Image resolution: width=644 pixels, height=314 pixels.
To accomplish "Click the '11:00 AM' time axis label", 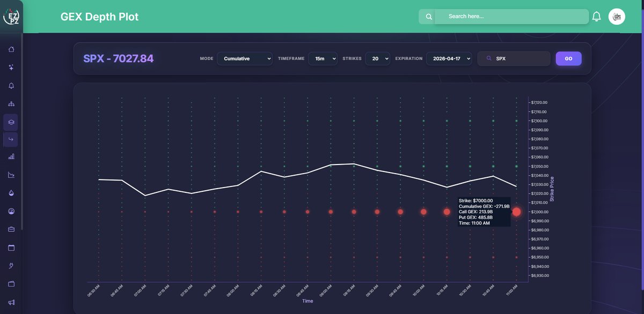I will click(x=511, y=290).
